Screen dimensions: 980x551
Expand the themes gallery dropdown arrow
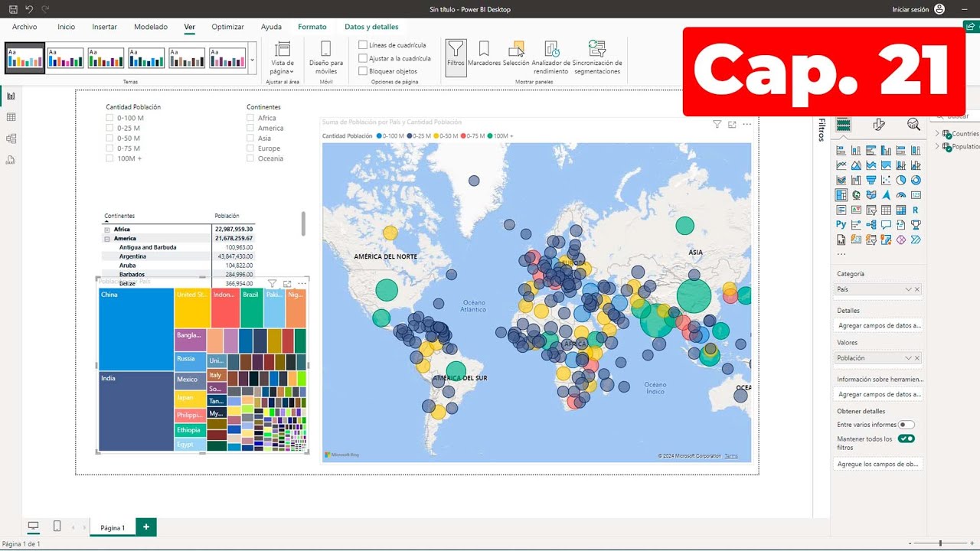(x=253, y=59)
